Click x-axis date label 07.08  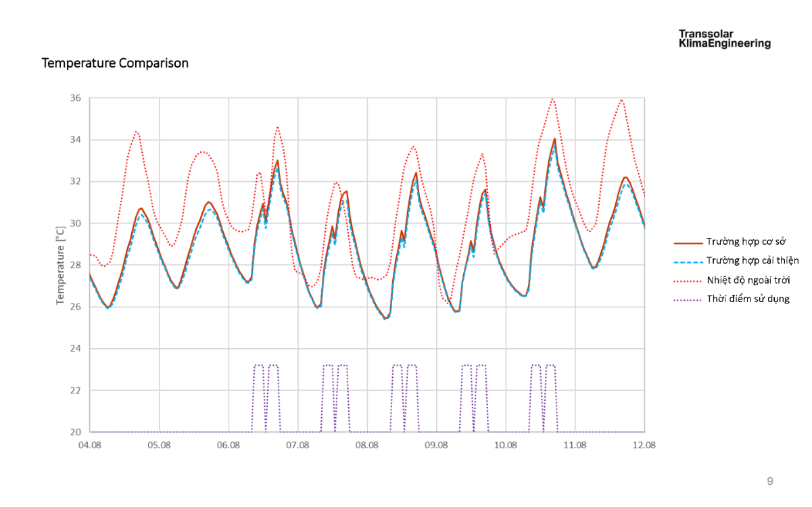[x=298, y=445]
